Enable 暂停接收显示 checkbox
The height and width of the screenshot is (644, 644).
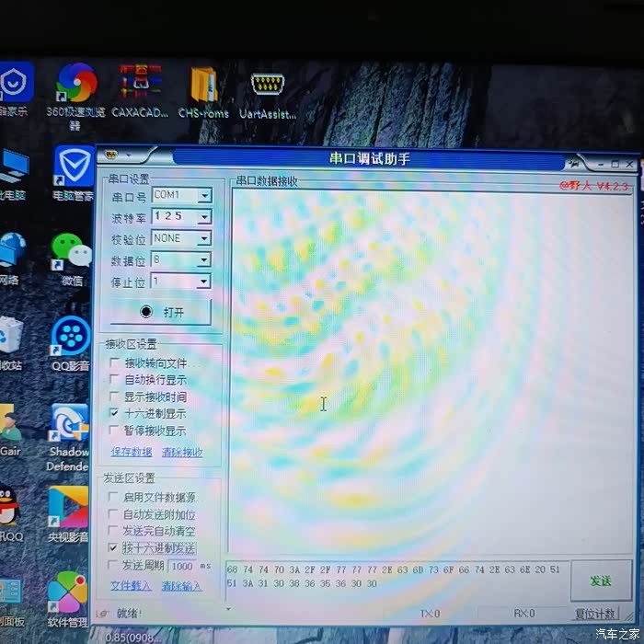click(114, 430)
